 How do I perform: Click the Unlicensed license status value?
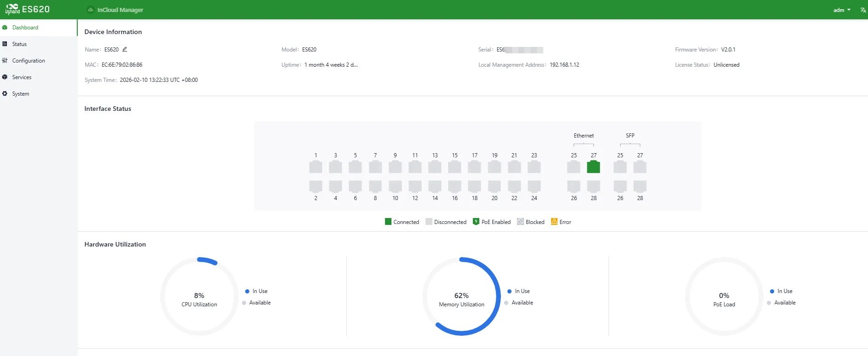point(726,65)
